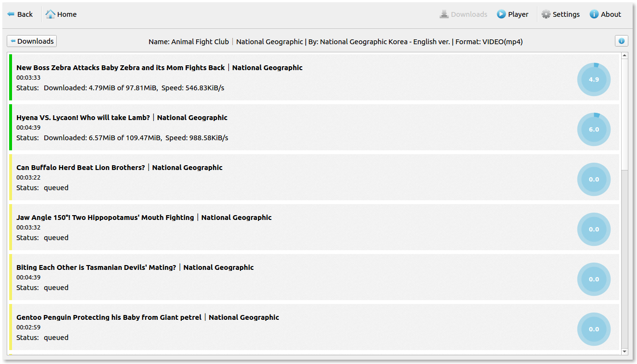Click the greyed-out Downloads toolbar item
Viewport: 637px width, 364px height.
click(463, 14)
